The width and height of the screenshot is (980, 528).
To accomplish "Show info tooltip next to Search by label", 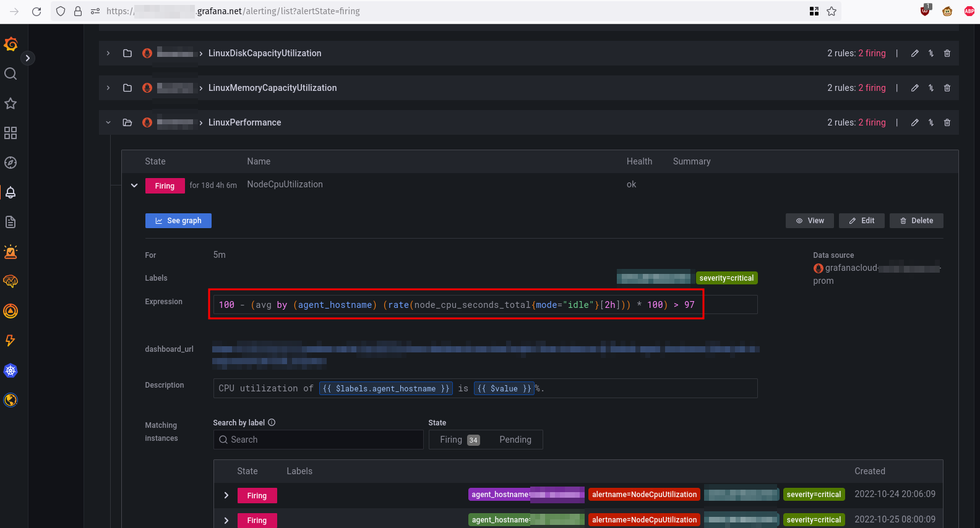I will pyautogui.click(x=272, y=423).
